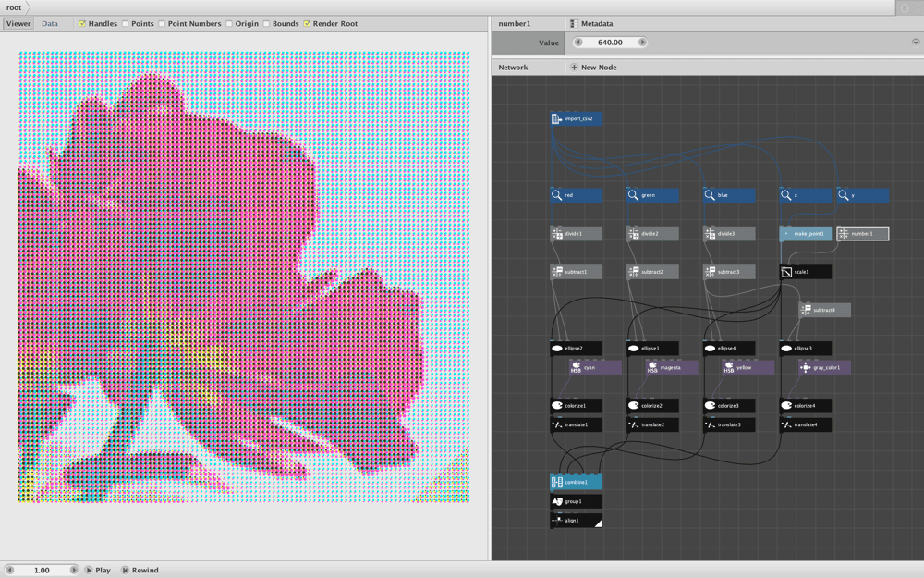The image size is (924, 578).
Task: Select the red lookup node
Action: pyautogui.click(x=577, y=195)
